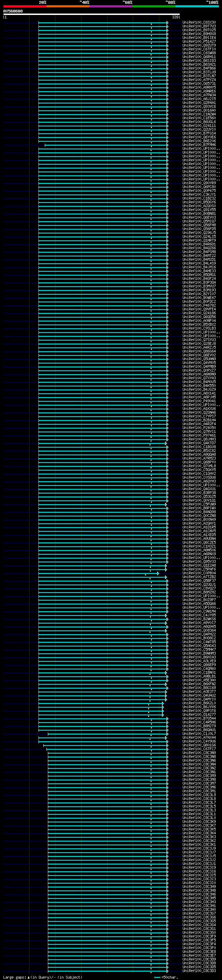The height and width of the screenshot is (980, 222).
Task: Click the alignment bar for UniRef100_B7FMH6
Action: [x=106, y=145]
